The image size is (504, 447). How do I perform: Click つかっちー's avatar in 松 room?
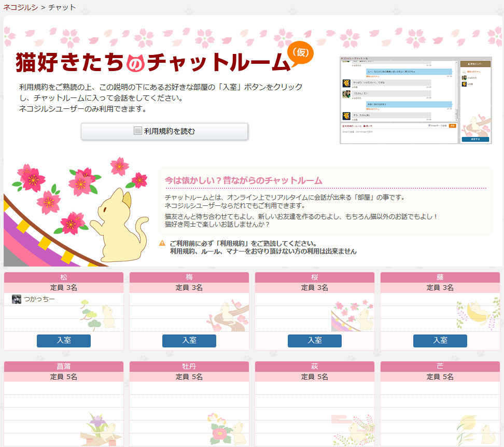tap(17, 299)
